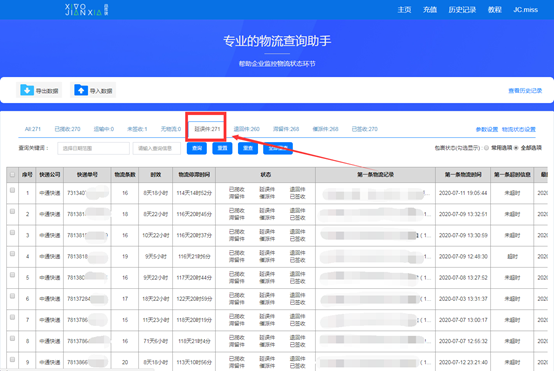This screenshot has height=371, width=554.
Task: Mark the checkbox on row 7
Action: (12, 317)
